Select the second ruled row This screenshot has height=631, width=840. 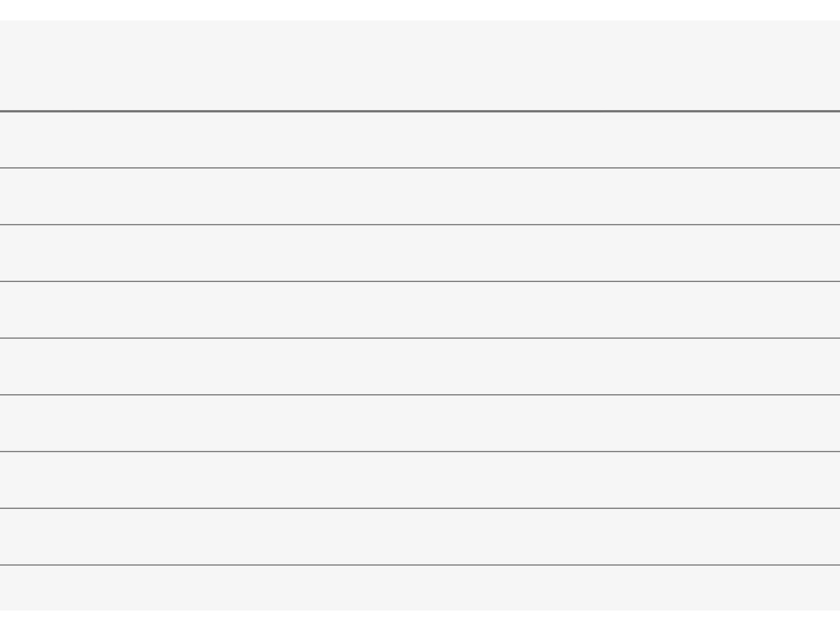(420, 196)
